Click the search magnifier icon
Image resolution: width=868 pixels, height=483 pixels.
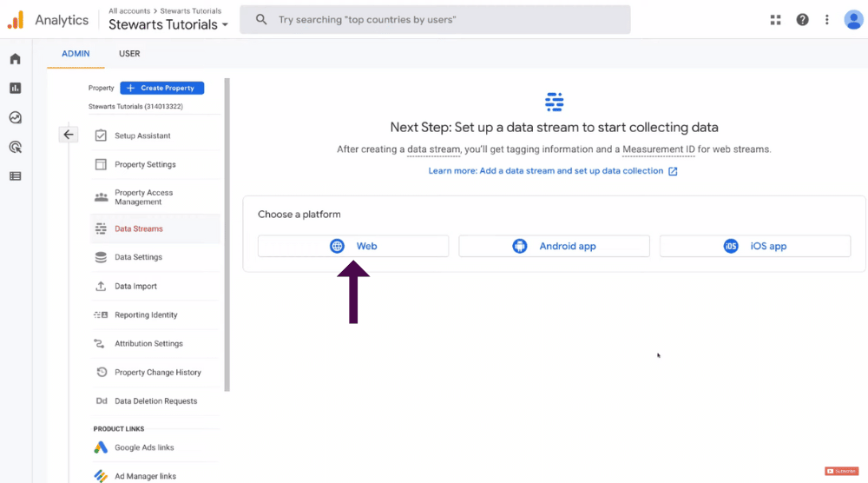tap(261, 20)
